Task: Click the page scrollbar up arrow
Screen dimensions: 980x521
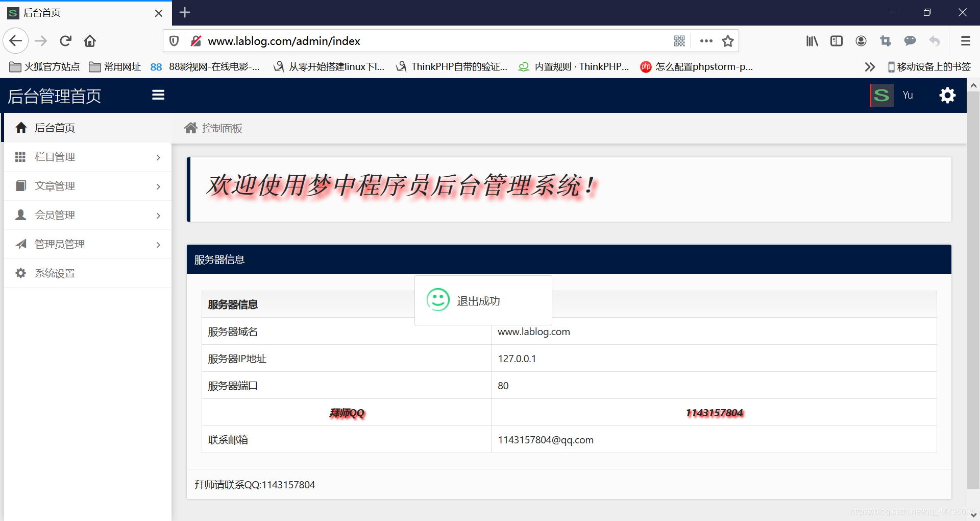Action: pyautogui.click(x=973, y=85)
